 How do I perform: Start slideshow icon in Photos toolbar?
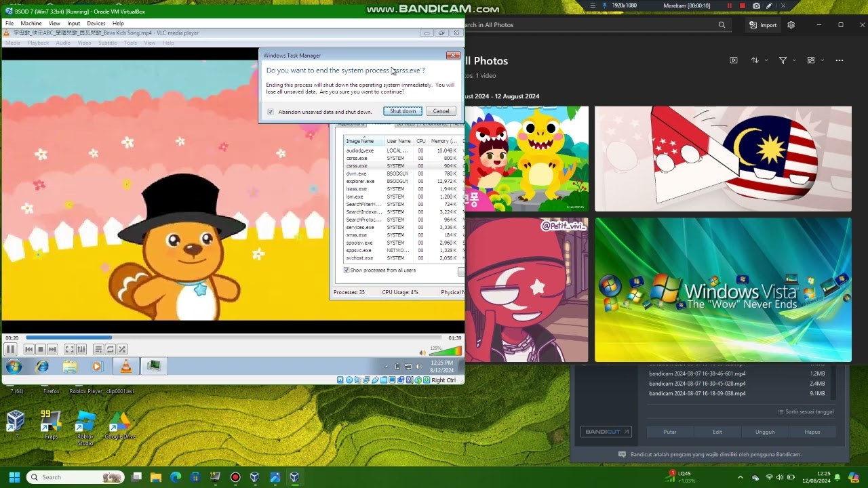coord(734,60)
